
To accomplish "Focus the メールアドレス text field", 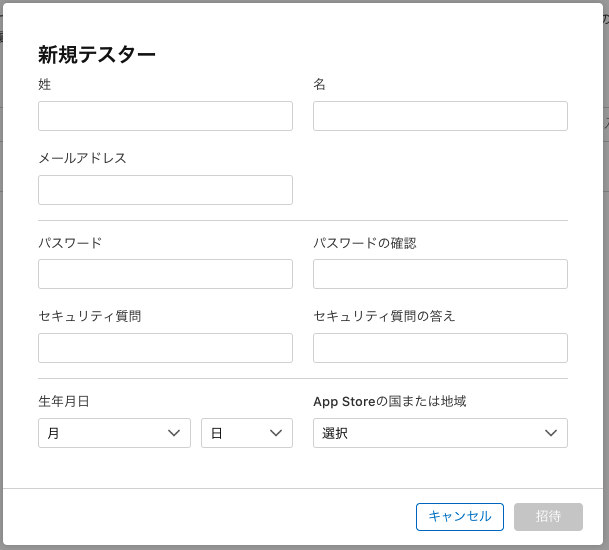I will [165, 190].
